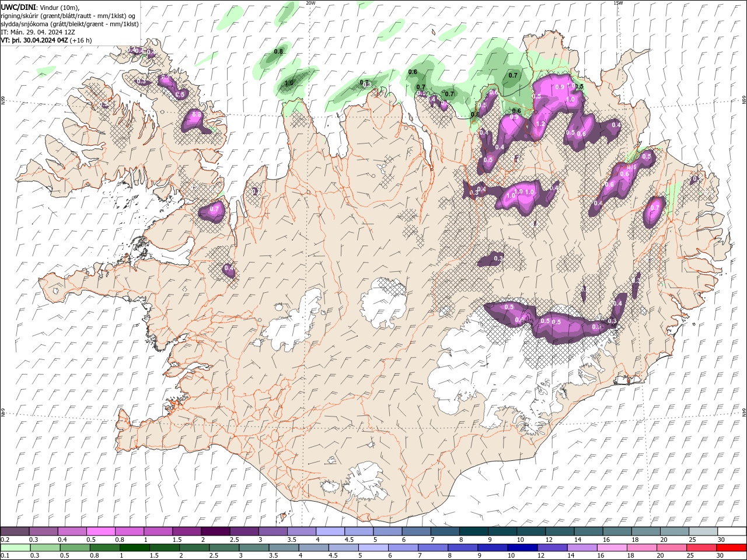The image size is (747, 560).
Task: Pick the upper legend swatch labelled 0.2
Action: (x=15, y=531)
